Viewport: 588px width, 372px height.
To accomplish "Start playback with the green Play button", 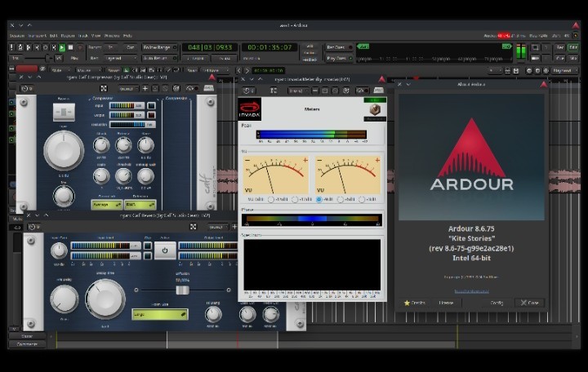I will tap(62, 47).
